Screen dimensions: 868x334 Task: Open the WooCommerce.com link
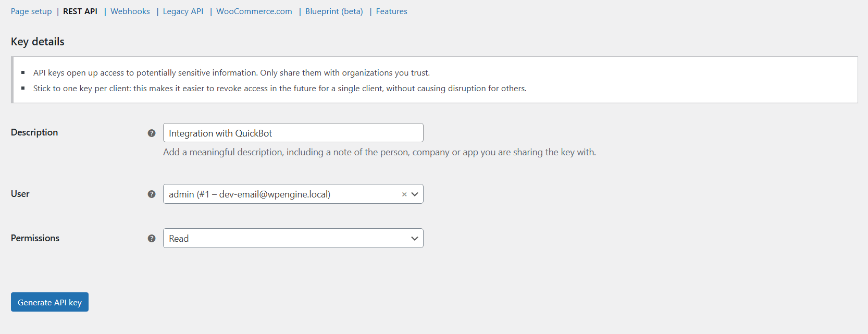254,11
